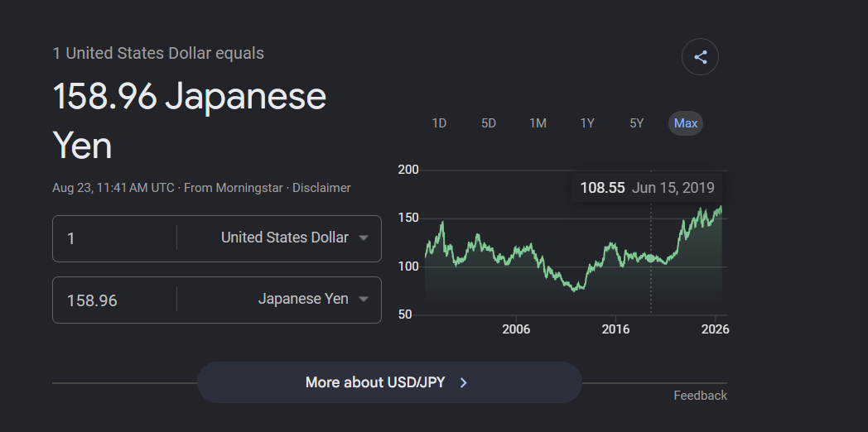The height and width of the screenshot is (432, 868).
Task: Select the 5D chart range
Action: click(489, 123)
